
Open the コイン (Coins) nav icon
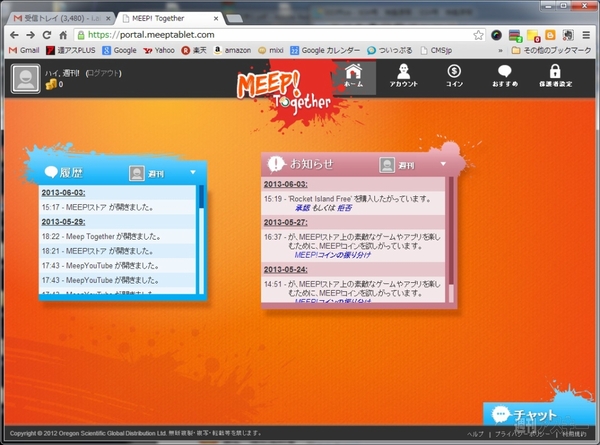click(454, 75)
